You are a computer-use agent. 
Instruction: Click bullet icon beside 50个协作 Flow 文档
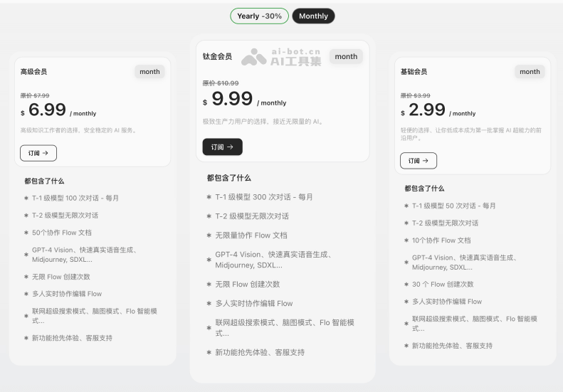pyautogui.click(x=26, y=233)
